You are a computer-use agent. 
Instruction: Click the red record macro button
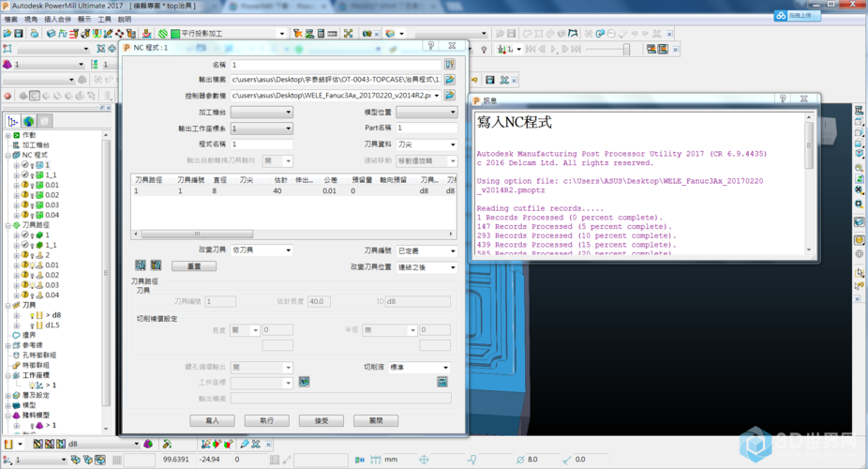coord(7,96)
